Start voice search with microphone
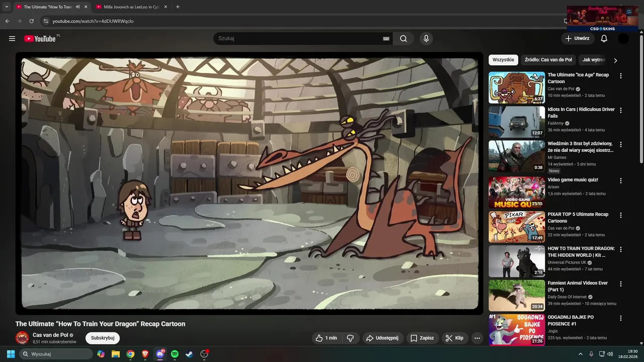The height and width of the screenshot is (362, 644). click(x=426, y=39)
